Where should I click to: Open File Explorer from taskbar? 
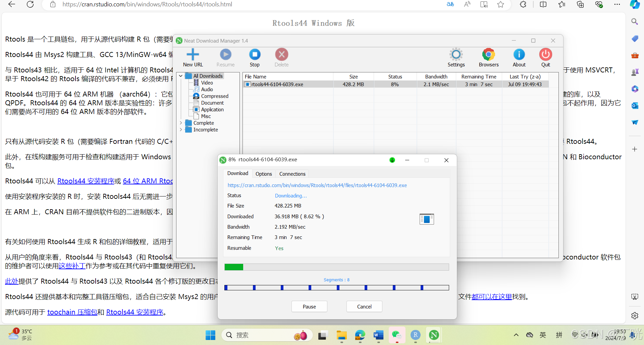click(342, 335)
